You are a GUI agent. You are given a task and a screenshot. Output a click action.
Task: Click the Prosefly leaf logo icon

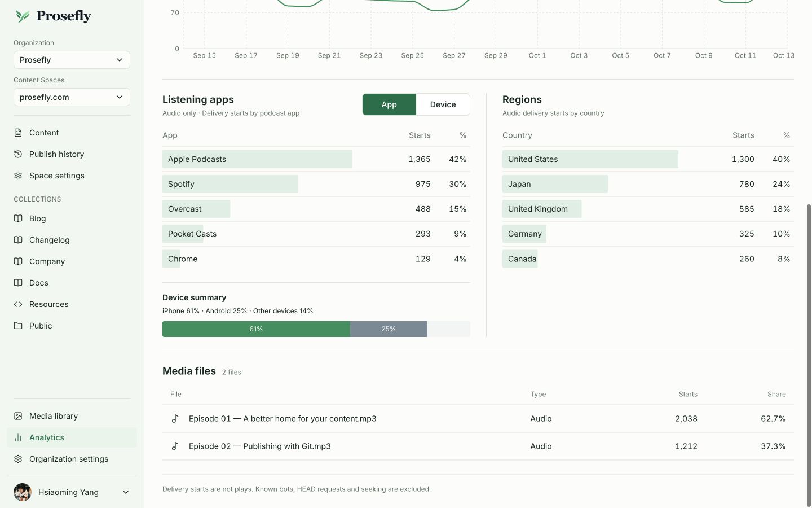[23, 16]
